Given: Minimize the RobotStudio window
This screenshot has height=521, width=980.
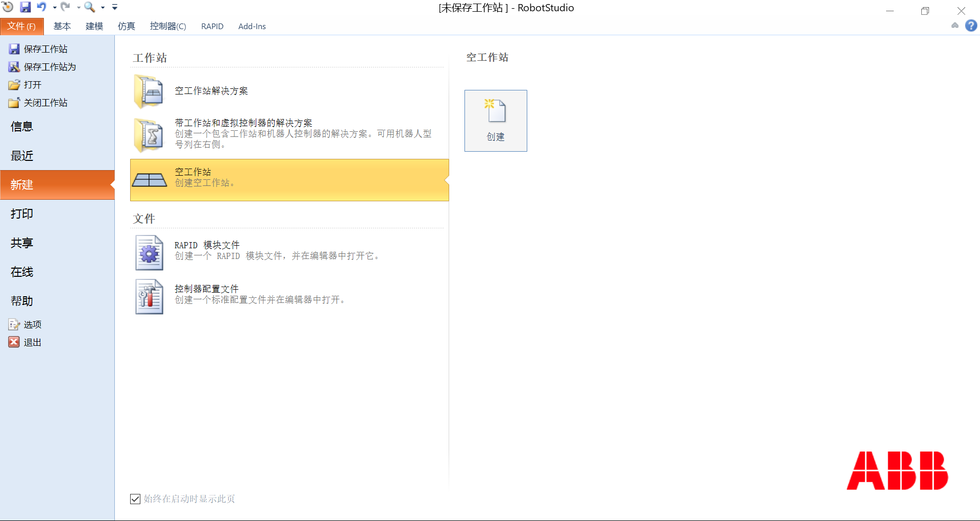Looking at the screenshot, I should tap(890, 10).
